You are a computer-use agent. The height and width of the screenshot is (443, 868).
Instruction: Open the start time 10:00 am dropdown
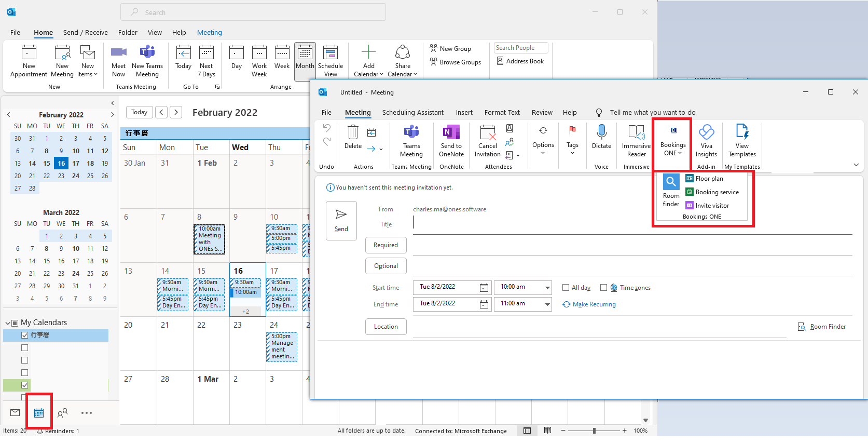547,288
